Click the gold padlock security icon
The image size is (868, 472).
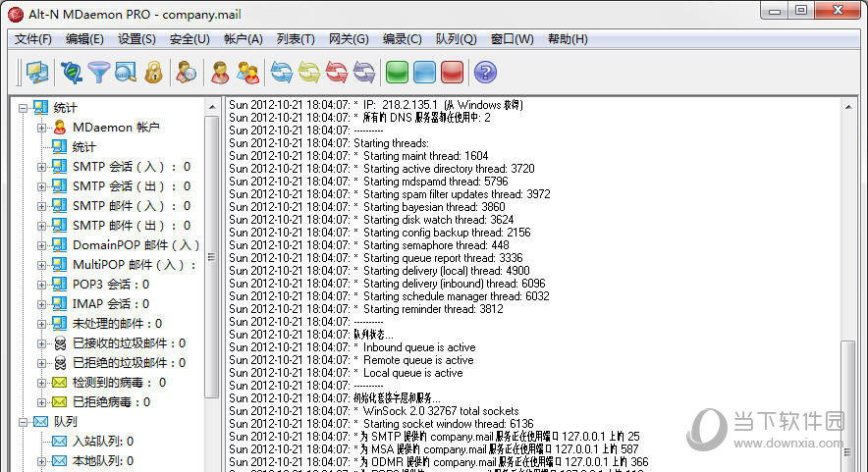(x=153, y=73)
